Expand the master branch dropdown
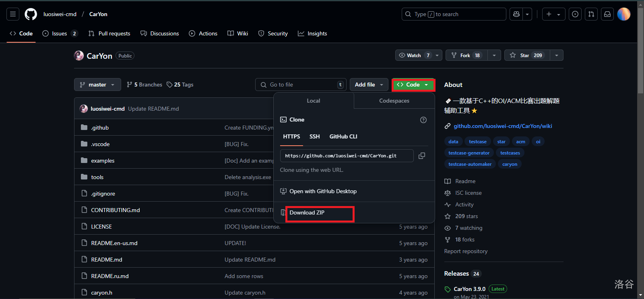The width and height of the screenshot is (644, 299). tap(97, 85)
